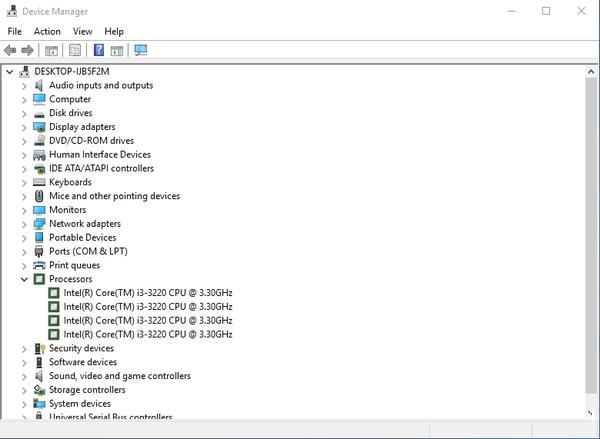Click the DVD/CD-ROM drives icon
Image resolution: width=600 pixels, height=439 pixels.
click(x=39, y=141)
